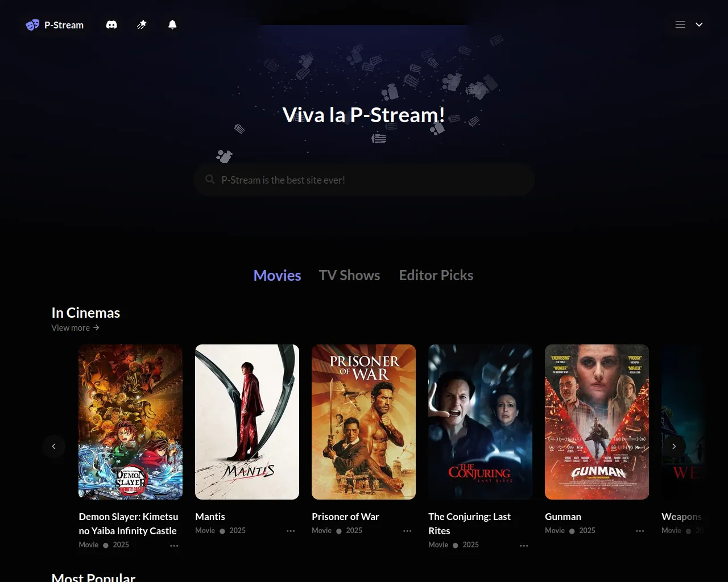This screenshot has width=728, height=582.
Task: Click the In Cinemas section heading
Action: coord(86,313)
